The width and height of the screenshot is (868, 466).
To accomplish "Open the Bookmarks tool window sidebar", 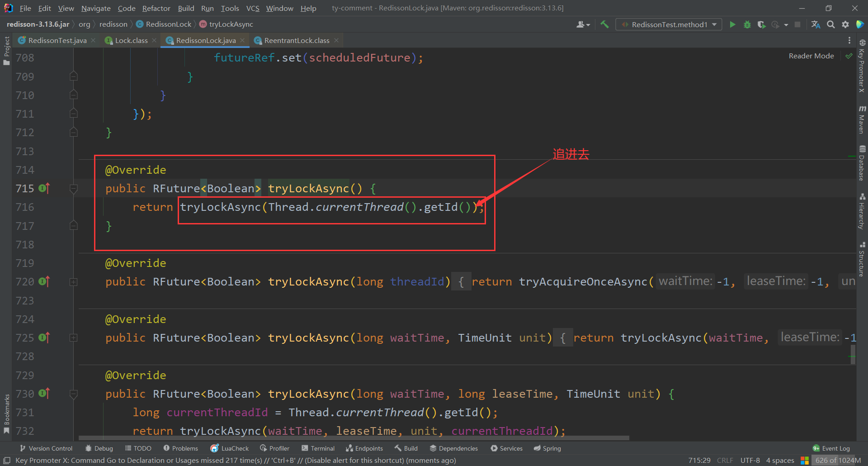I will coord(6,414).
